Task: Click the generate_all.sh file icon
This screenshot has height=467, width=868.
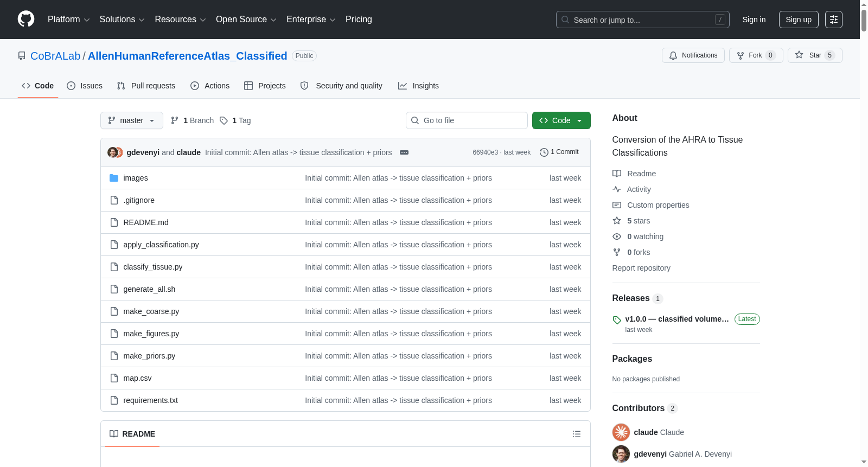Action: pyautogui.click(x=114, y=289)
